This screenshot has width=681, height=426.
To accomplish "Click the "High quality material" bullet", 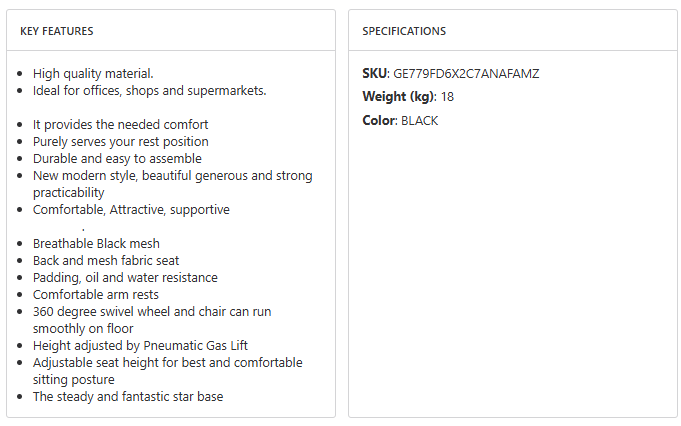I will (93, 74).
